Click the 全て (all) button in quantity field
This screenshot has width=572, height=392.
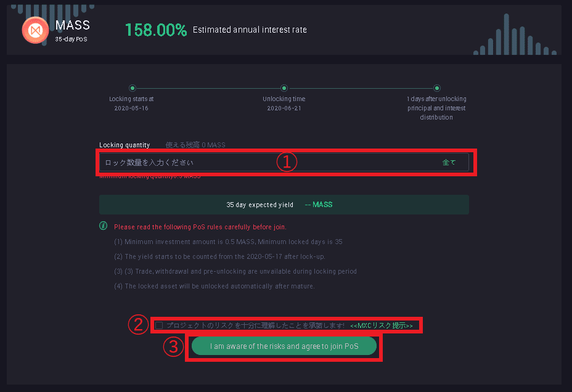click(x=449, y=162)
